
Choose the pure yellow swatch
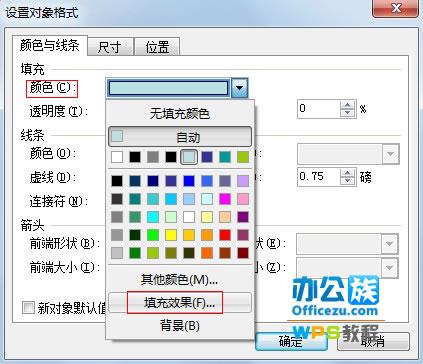(171, 235)
